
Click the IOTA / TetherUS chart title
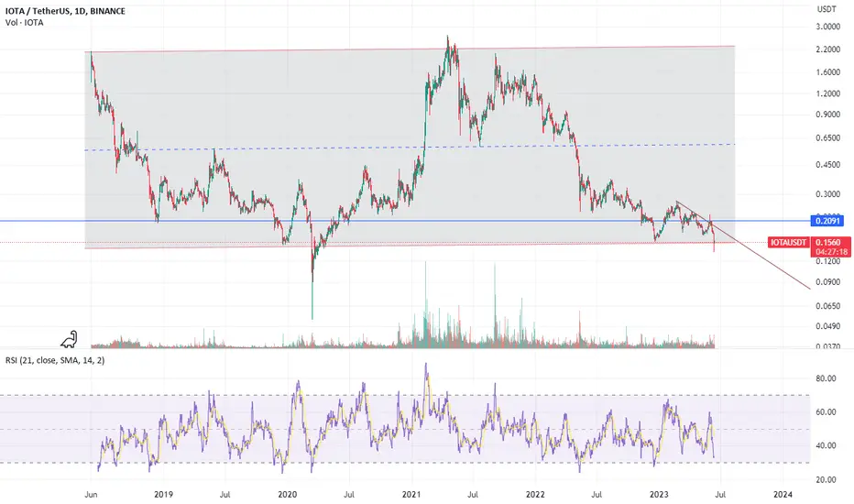click(65, 11)
